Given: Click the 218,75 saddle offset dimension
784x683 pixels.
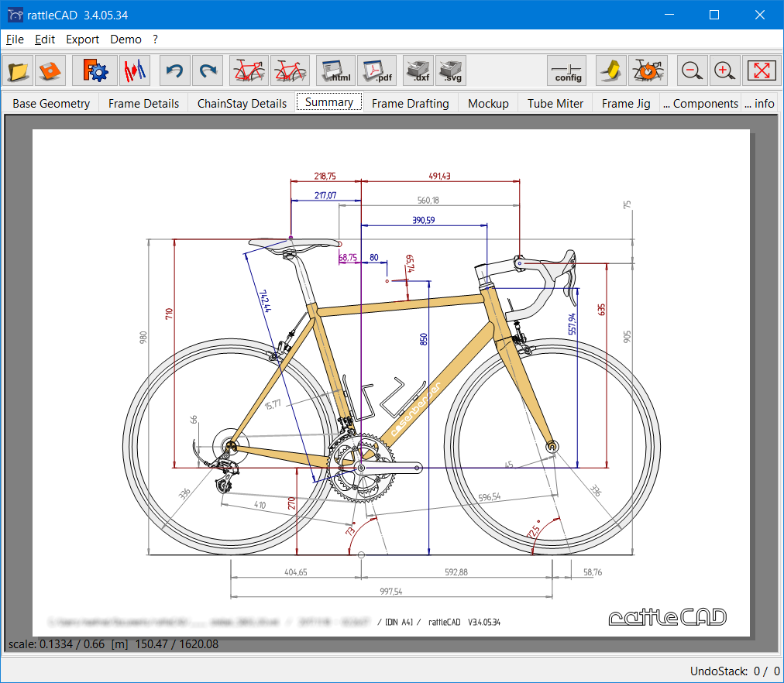Looking at the screenshot, I should (x=325, y=176).
